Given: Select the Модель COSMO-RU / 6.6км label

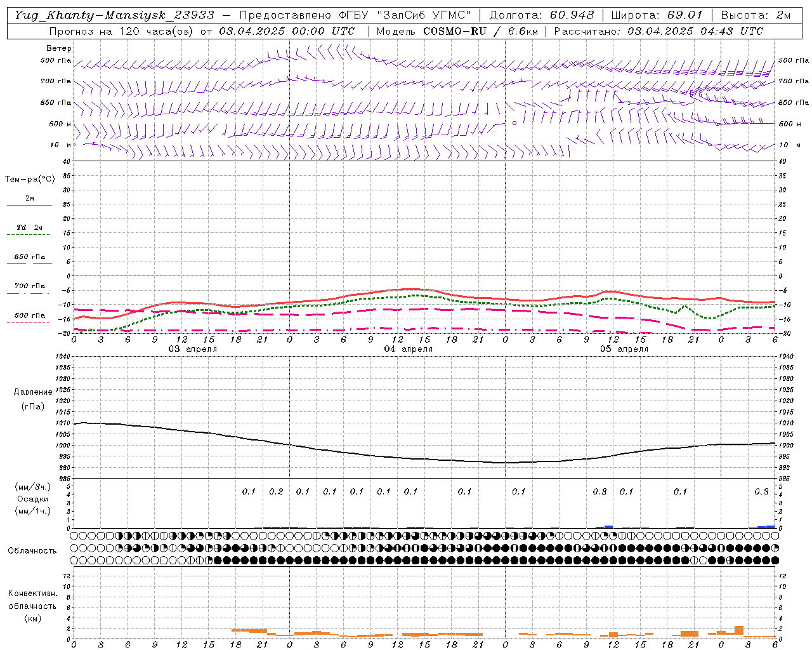Looking at the screenshot, I should (x=457, y=31).
